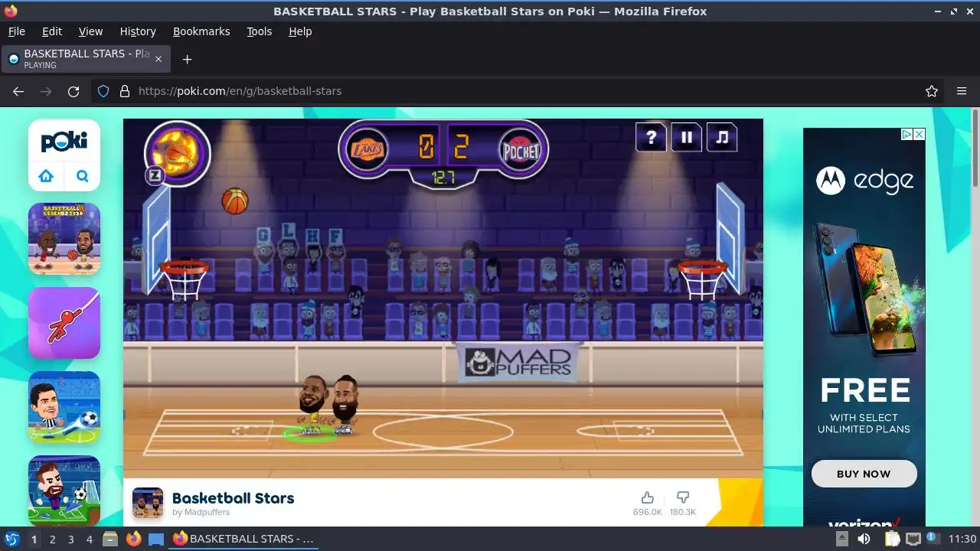Image resolution: width=980 pixels, height=551 pixels.
Task: Reload the current page
Action: (x=73, y=91)
